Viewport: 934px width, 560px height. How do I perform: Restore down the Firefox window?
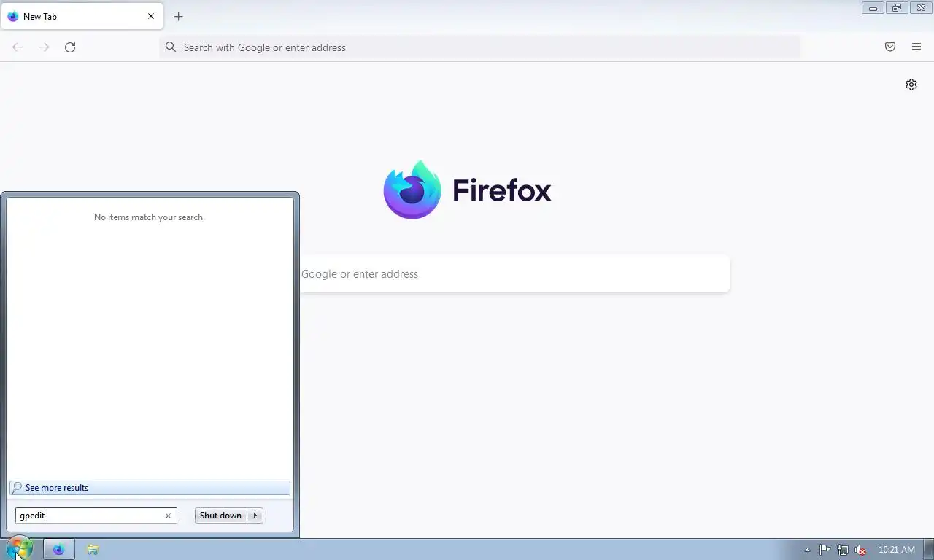pyautogui.click(x=897, y=8)
